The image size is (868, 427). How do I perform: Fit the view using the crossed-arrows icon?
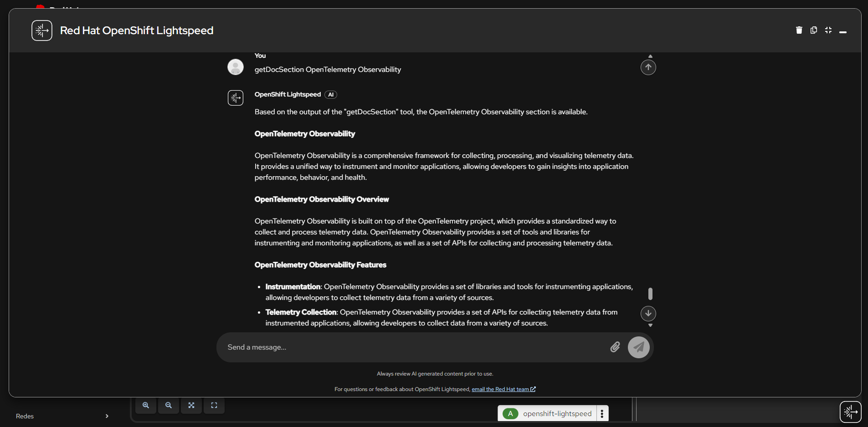191,405
